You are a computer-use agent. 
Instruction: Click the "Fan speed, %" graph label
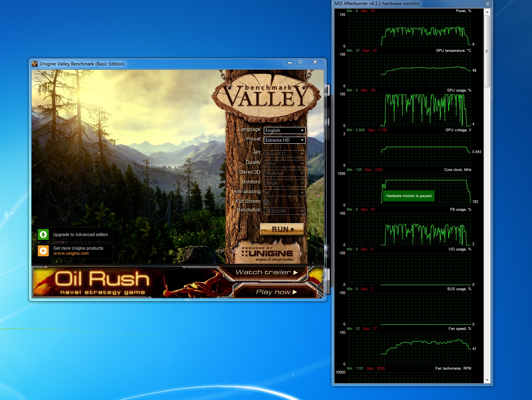tap(460, 329)
